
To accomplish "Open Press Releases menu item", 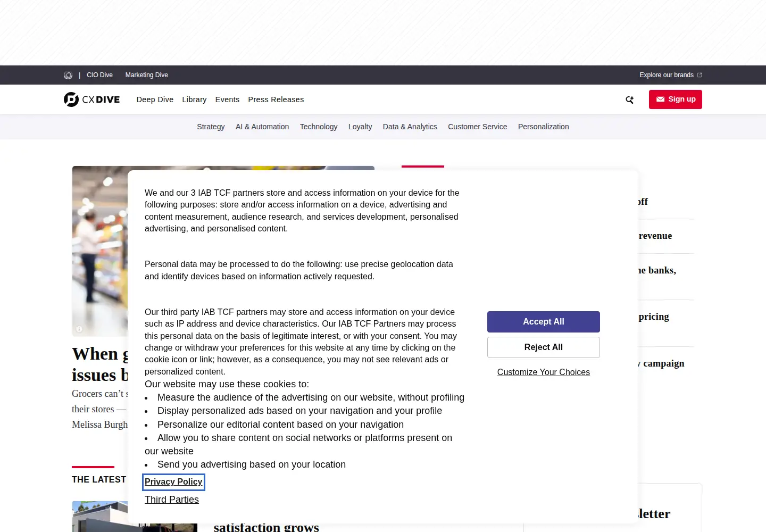I will point(276,99).
